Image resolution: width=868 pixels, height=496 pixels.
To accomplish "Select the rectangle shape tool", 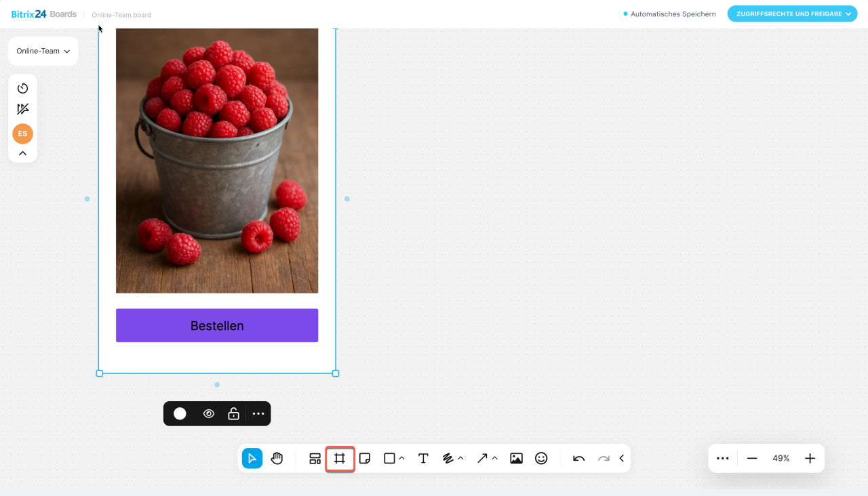I will [389, 459].
